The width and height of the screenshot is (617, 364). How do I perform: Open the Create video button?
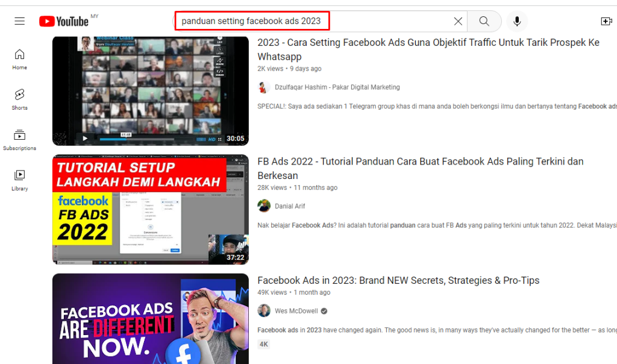(606, 21)
